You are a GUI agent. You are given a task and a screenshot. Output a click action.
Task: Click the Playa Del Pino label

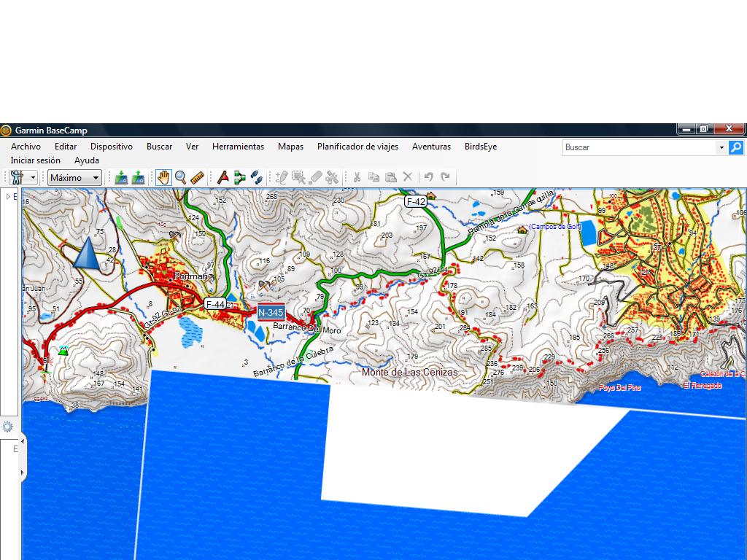(x=620, y=388)
